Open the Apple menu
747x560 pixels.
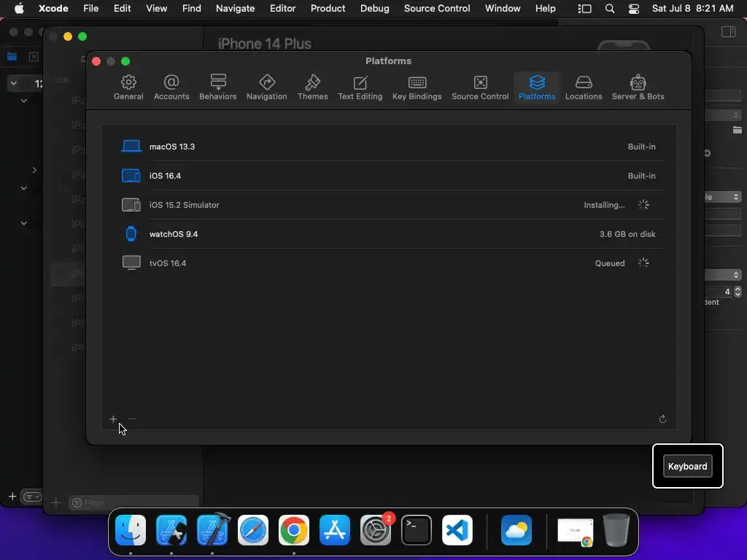(x=19, y=9)
